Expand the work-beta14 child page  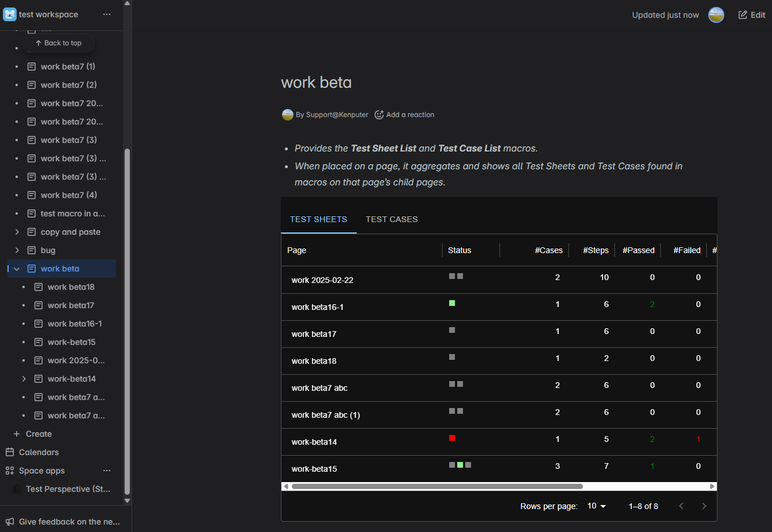pyautogui.click(x=24, y=379)
